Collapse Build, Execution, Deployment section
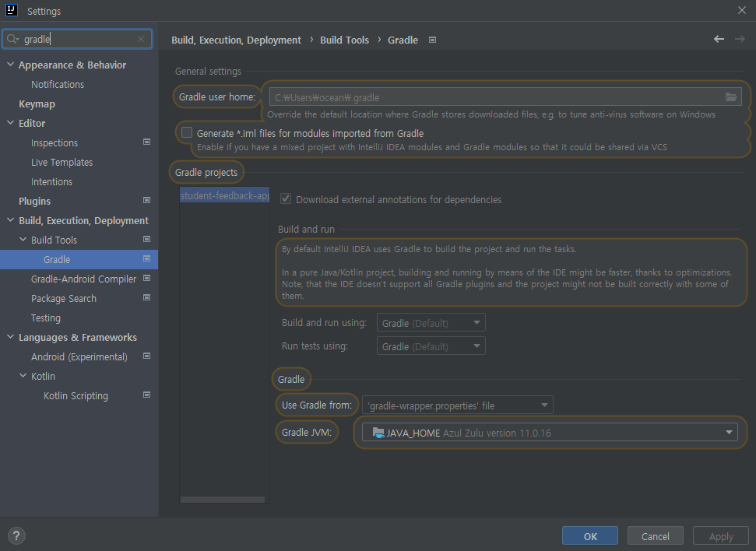Viewport: 756px width, 551px height. tap(11, 219)
